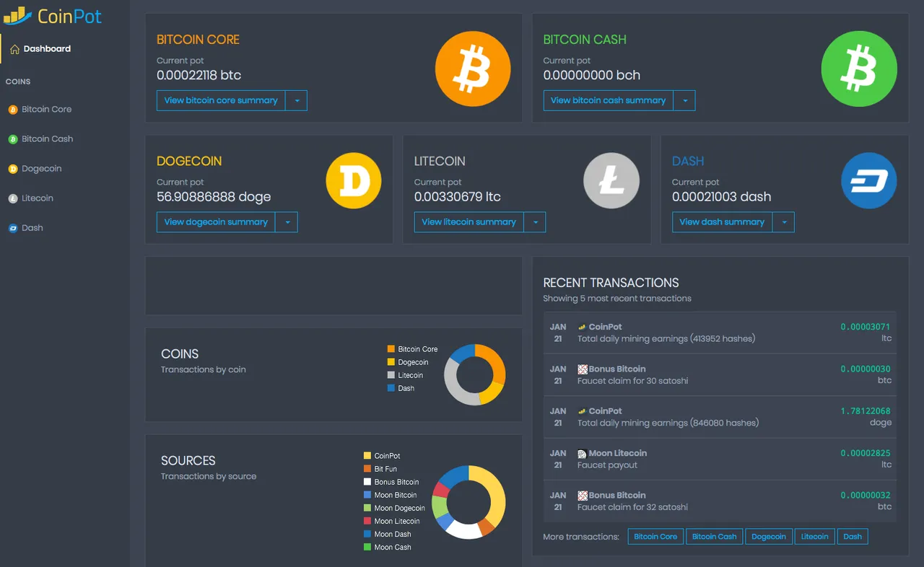Expand the bitcoin cash summary dropdown arrow
924x567 pixels.
point(684,100)
